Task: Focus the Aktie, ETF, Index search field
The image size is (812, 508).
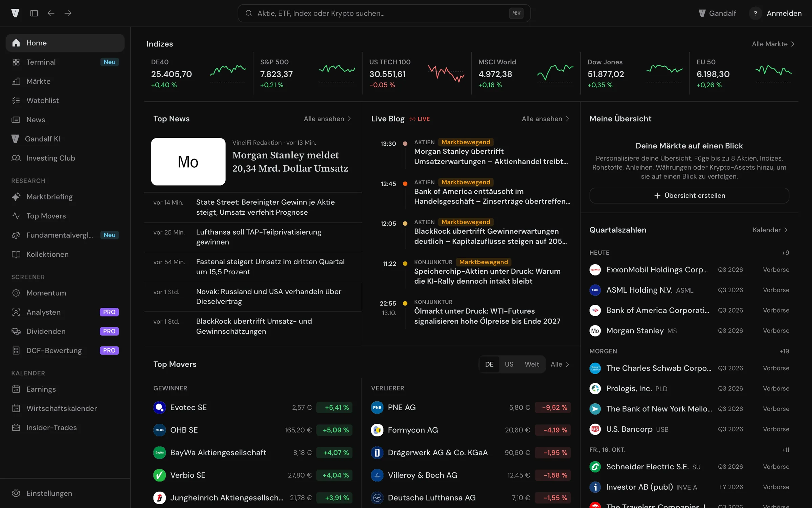Action: coord(384,13)
